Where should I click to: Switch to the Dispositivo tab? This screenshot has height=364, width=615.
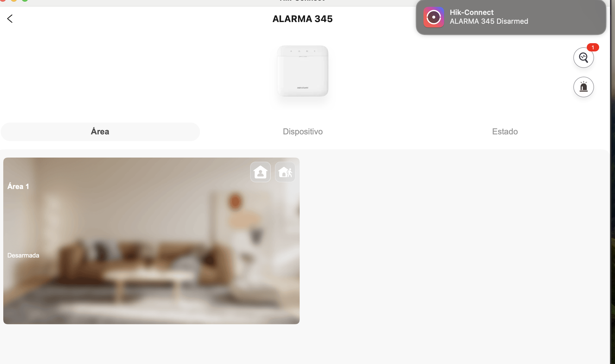[303, 132]
